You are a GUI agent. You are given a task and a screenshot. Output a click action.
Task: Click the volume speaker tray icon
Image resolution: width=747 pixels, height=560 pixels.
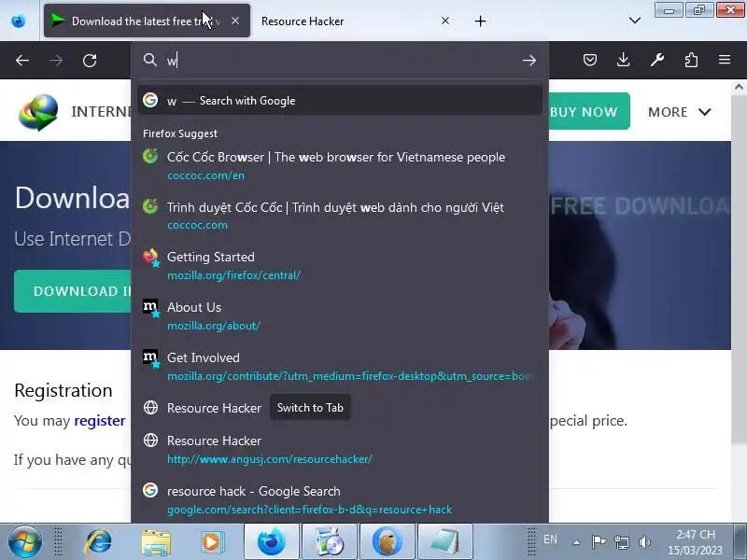point(644,542)
